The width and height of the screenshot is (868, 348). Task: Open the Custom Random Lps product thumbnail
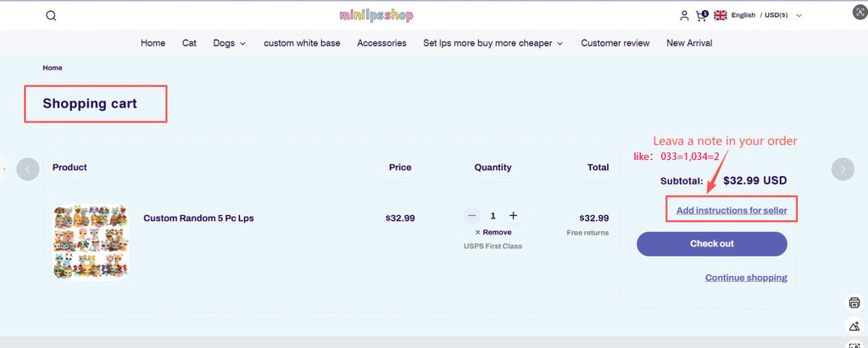(x=91, y=242)
